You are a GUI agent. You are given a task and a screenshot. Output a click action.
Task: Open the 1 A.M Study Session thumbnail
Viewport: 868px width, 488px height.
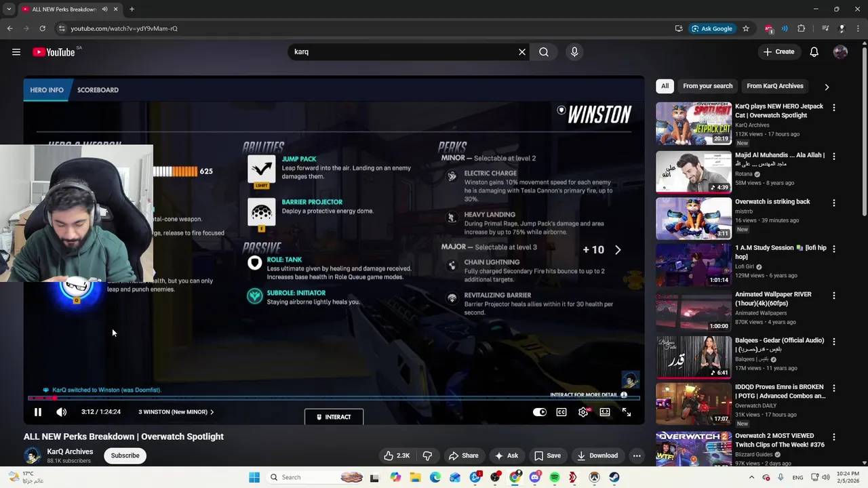694,264
